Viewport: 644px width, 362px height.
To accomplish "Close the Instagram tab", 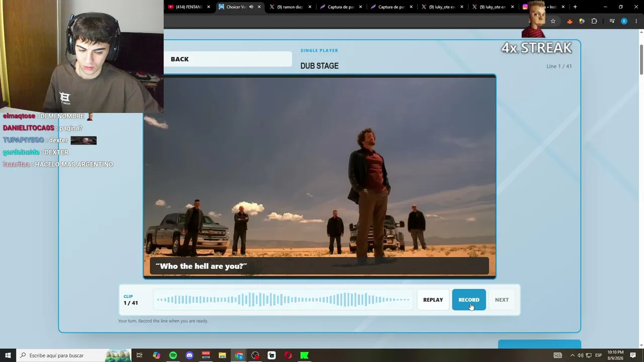I will pyautogui.click(x=563, y=7).
